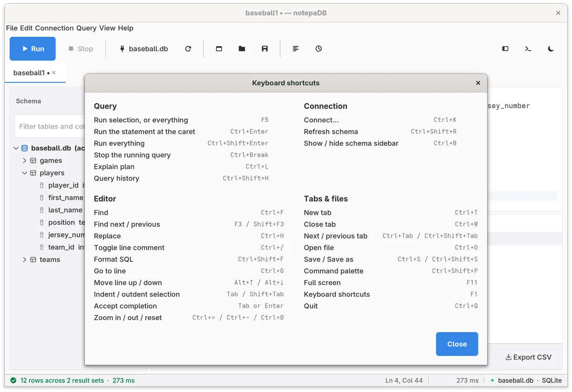Refresh schema with the circular arrow icon
The image size is (572, 392).
click(x=188, y=49)
